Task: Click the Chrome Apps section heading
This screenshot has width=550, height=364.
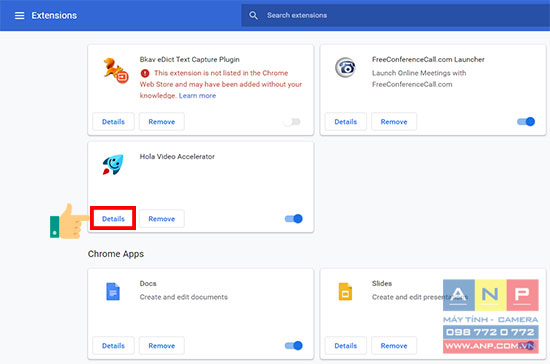Action: 116,254
